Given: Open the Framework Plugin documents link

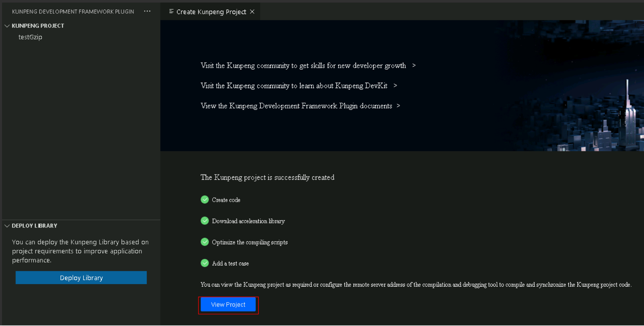Looking at the screenshot, I should 296,106.
